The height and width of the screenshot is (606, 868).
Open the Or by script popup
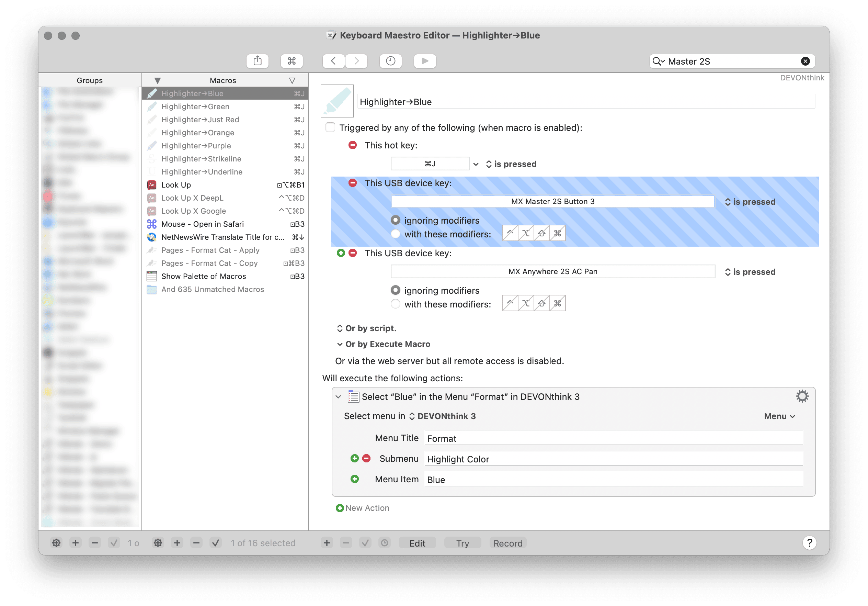pyautogui.click(x=366, y=328)
